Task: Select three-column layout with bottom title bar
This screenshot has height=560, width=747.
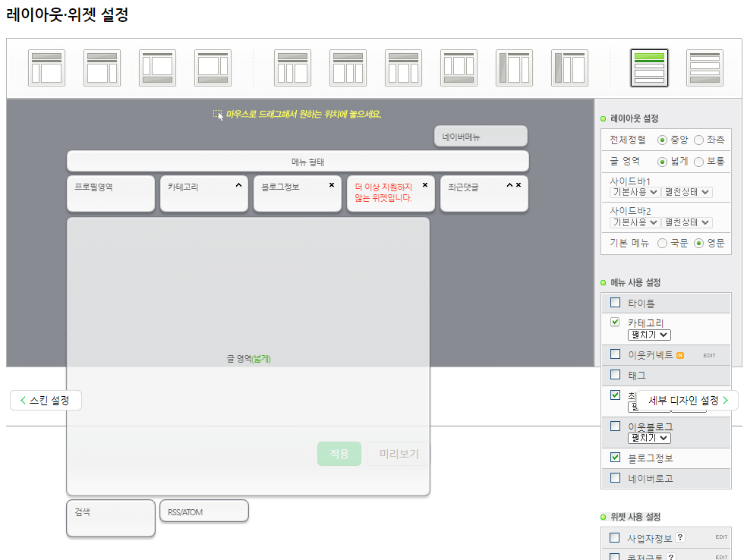Action: pyautogui.click(x=459, y=68)
